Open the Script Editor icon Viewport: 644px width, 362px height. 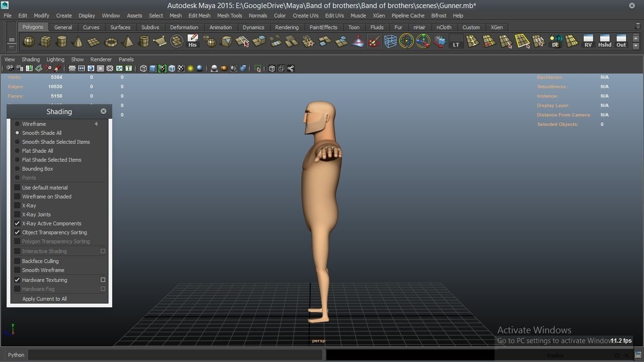[x=638, y=354]
